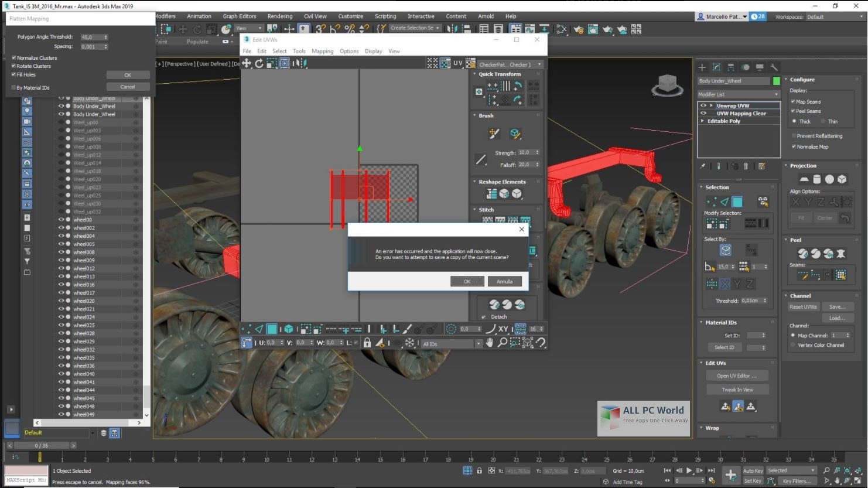
Task: Click Cancel in Flatten Mapping panel
Action: pyautogui.click(x=128, y=87)
